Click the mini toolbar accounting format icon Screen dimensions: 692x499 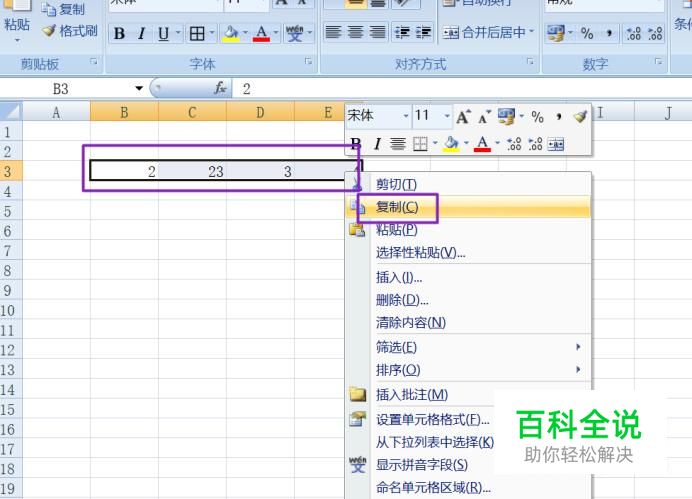507,117
